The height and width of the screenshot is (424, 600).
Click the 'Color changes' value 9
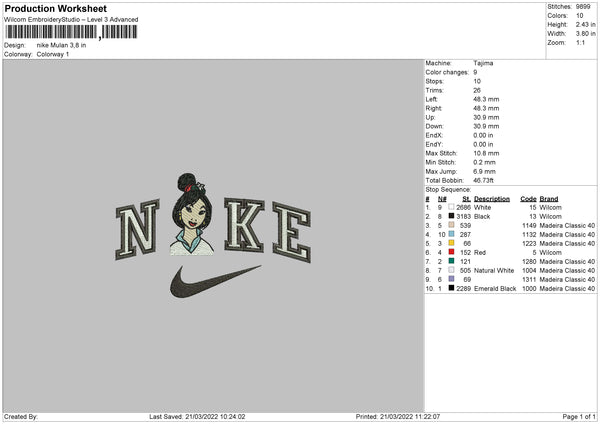[475, 72]
